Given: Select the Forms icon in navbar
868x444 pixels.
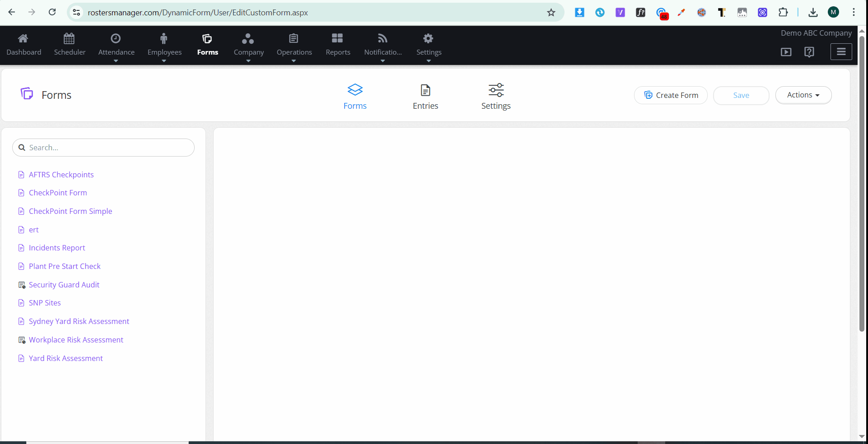Looking at the screenshot, I should tap(207, 38).
